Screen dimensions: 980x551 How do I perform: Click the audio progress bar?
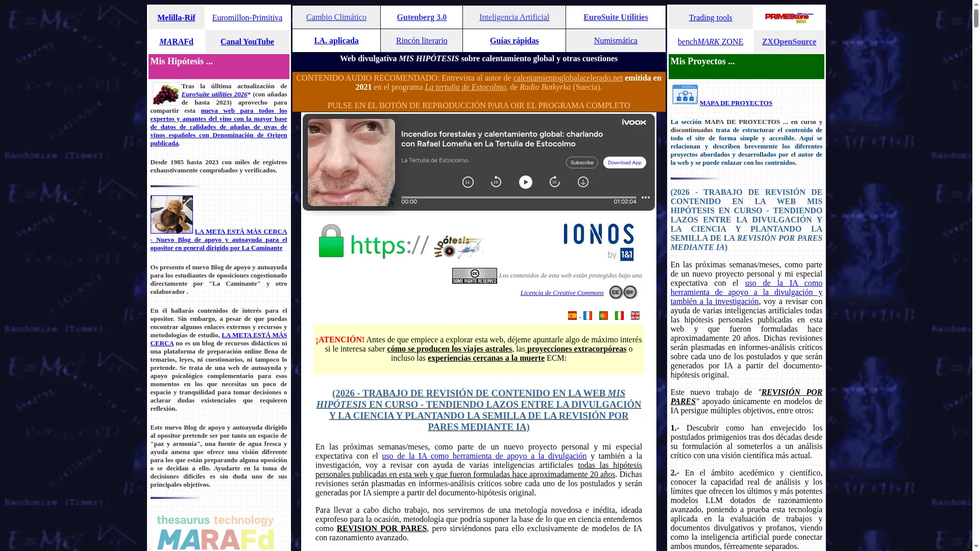[519, 197]
